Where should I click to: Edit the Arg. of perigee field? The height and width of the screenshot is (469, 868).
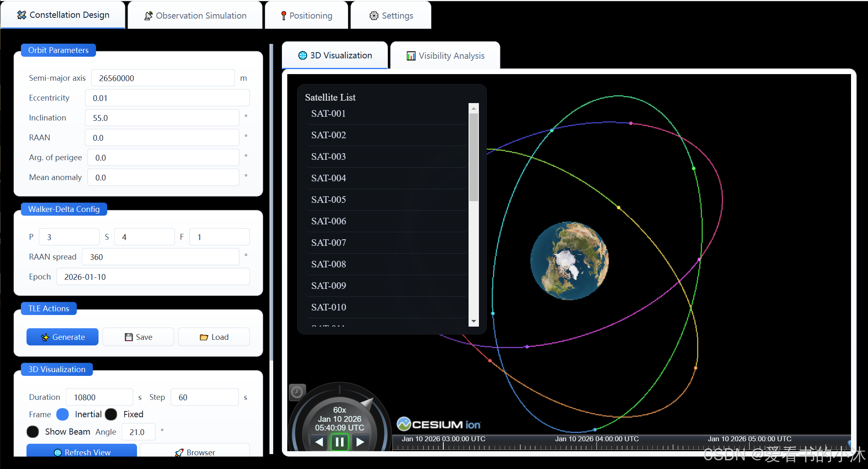point(163,158)
